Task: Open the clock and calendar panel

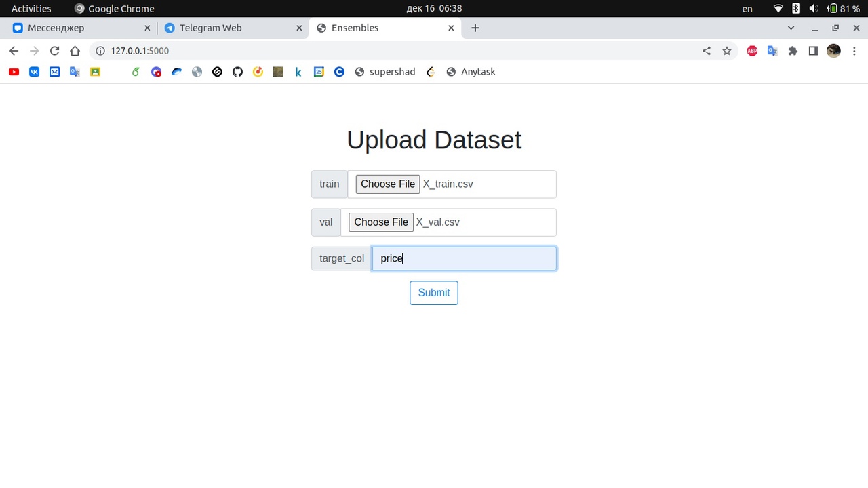Action: click(434, 9)
